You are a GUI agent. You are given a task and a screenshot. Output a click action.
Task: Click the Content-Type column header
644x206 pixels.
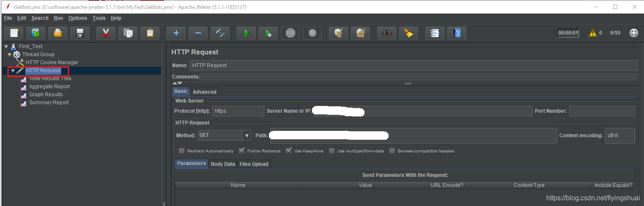(x=529, y=185)
